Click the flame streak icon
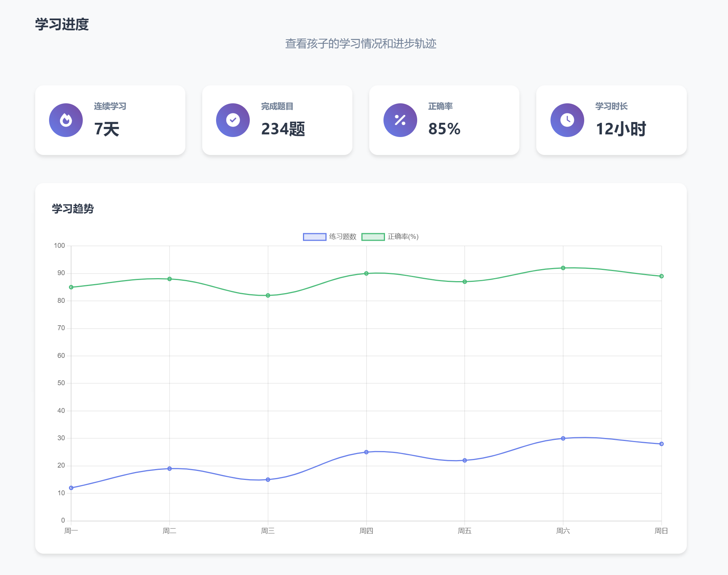Screen dimensions: 728x575 tap(66, 120)
